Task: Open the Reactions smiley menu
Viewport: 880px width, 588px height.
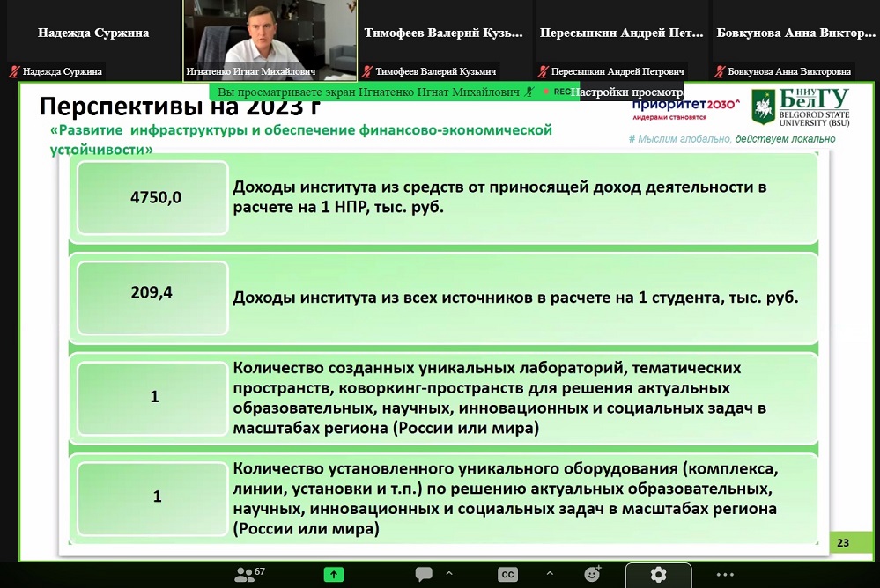Action: click(x=593, y=574)
